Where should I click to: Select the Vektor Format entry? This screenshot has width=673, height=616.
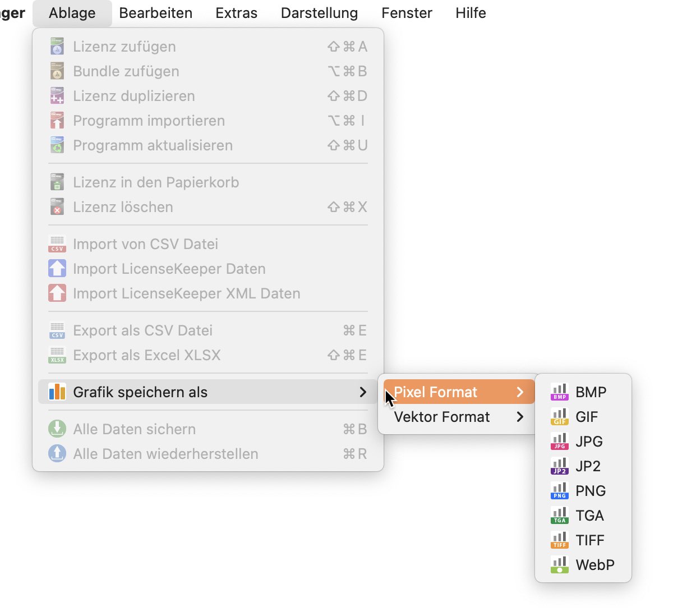click(442, 417)
